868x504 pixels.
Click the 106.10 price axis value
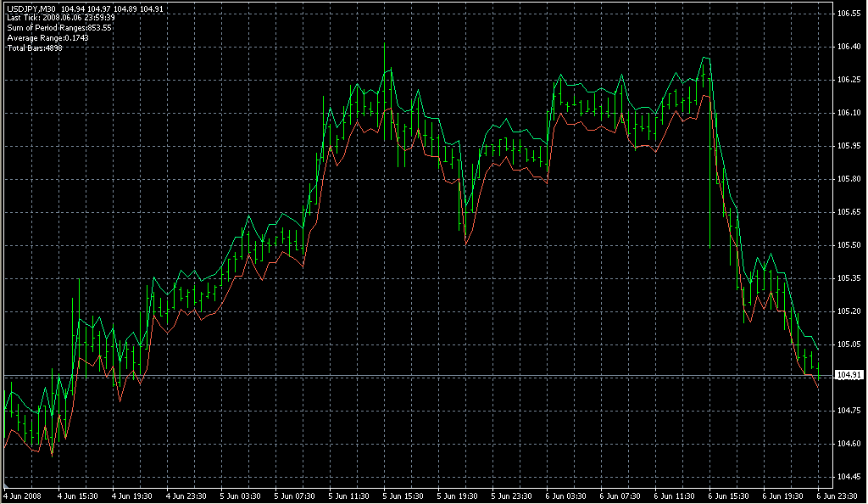(x=849, y=113)
